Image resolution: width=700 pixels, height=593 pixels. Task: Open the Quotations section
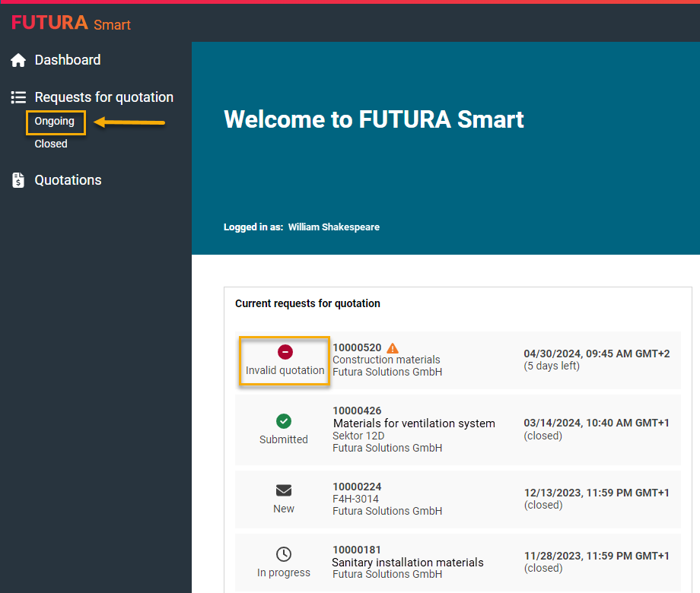pos(68,180)
